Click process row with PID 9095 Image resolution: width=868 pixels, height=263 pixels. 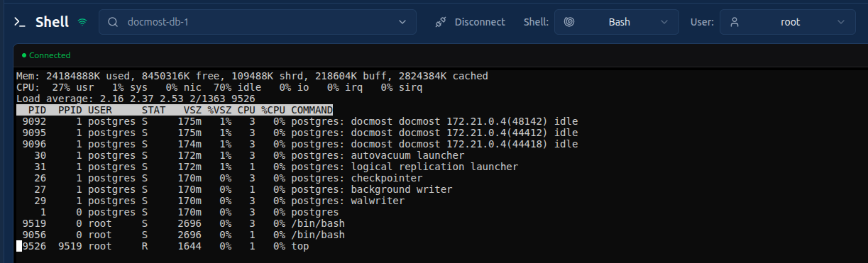pyautogui.click(x=297, y=133)
